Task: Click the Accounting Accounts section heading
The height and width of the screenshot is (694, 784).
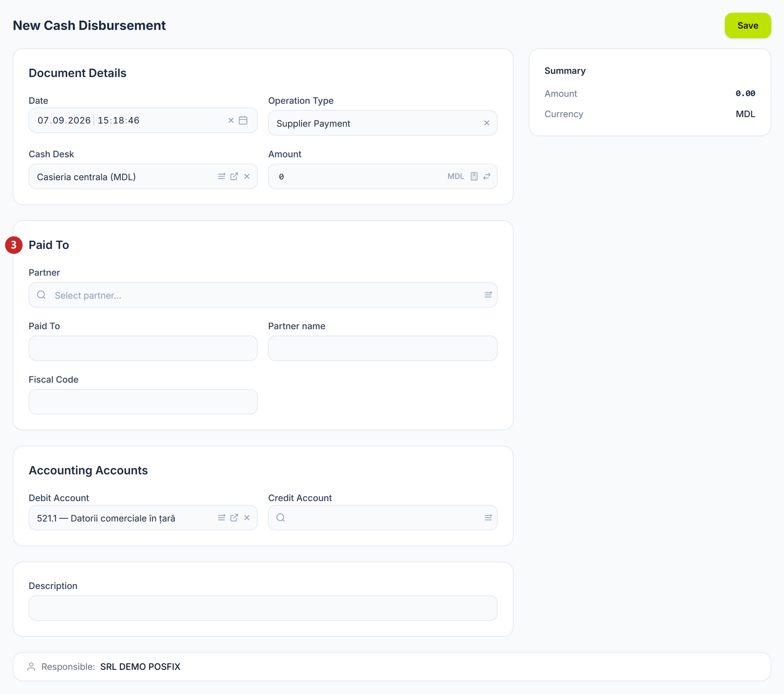Action: tap(88, 471)
